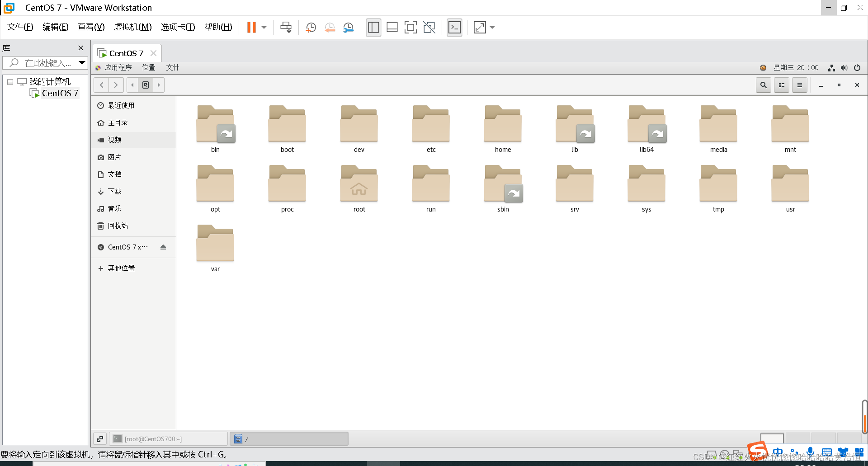Open 图片 in the sidebar

tap(133, 157)
